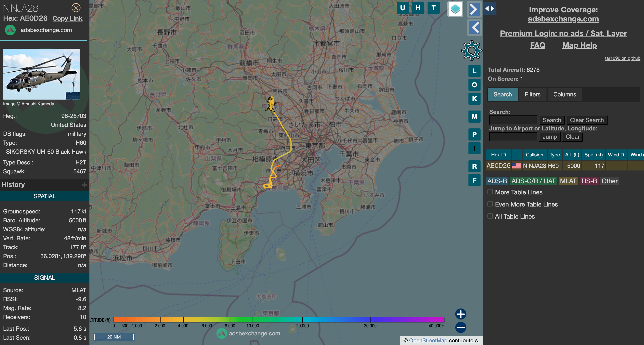The width and height of the screenshot is (644, 345).
Task: Click the H map toggle button
Action: click(418, 8)
